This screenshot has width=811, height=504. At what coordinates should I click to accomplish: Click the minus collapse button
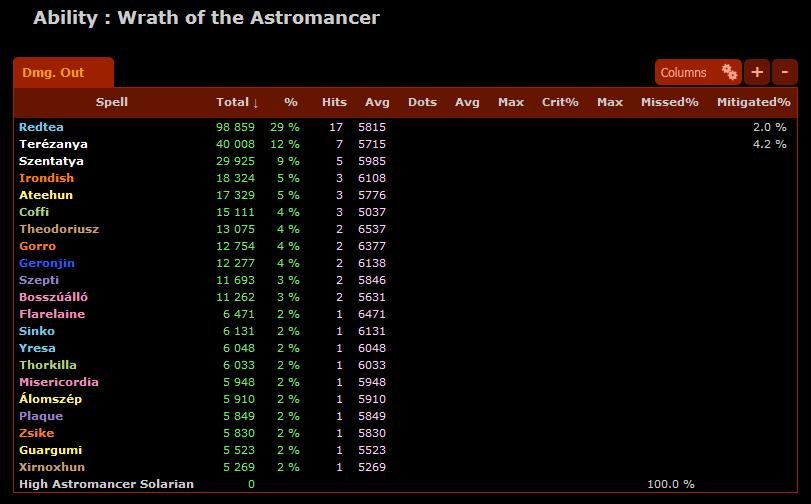coord(784,72)
